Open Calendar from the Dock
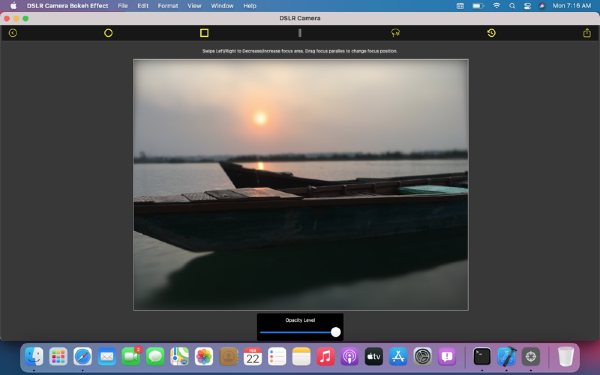The height and width of the screenshot is (375, 600). (x=253, y=357)
